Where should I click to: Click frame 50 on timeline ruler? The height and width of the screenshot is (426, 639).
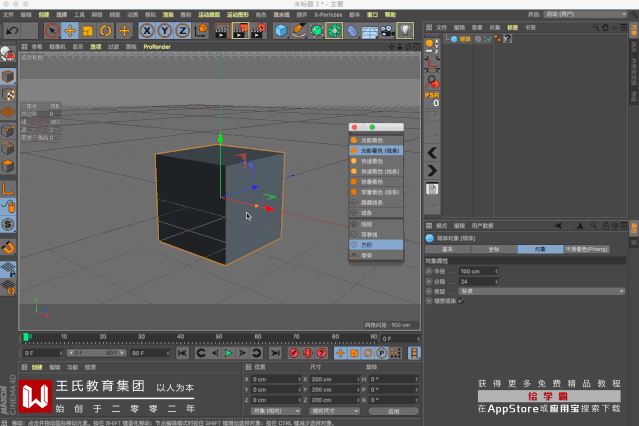click(219, 337)
